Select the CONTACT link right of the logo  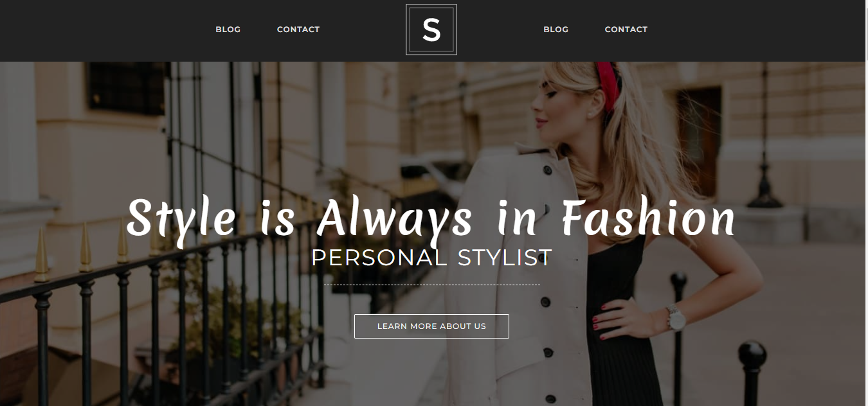click(x=626, y=30)
